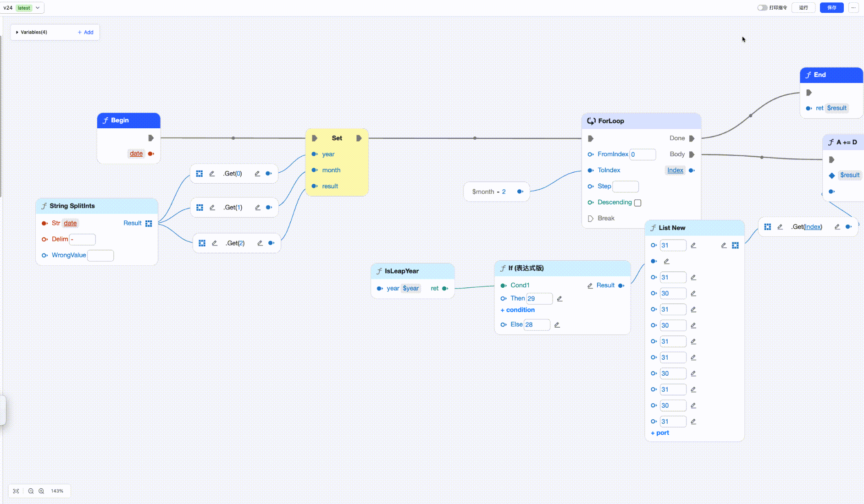The width and height of the screenshot is (864, 504).
Task: Click the Index link in ForLoop
Action: point(675,170)
